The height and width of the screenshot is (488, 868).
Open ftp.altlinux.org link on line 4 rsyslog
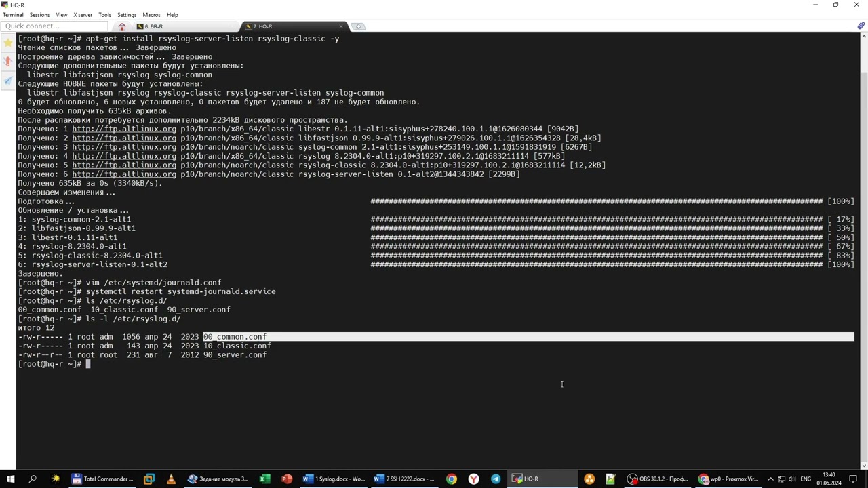click(124, 156)
